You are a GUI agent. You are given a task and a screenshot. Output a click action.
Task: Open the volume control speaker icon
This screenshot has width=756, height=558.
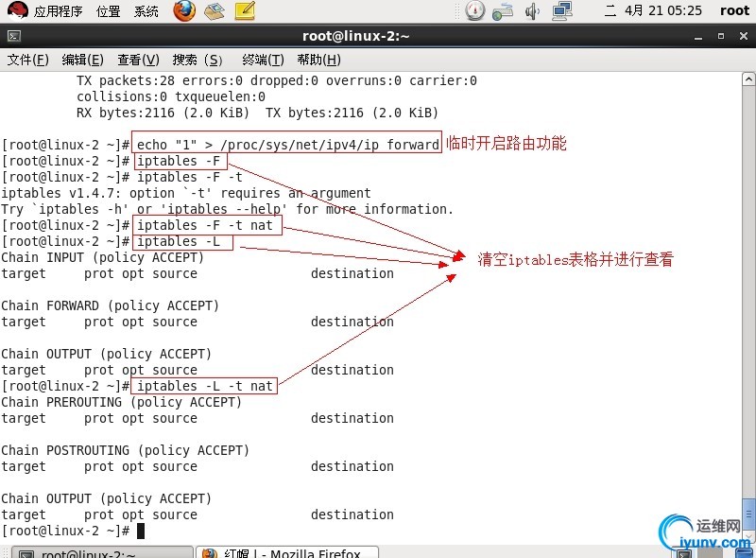pyautogui.click(x=532, y=11)
